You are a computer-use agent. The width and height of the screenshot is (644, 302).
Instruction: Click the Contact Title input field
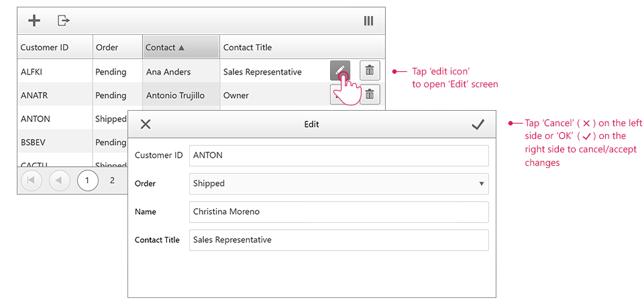pos(339,240)
